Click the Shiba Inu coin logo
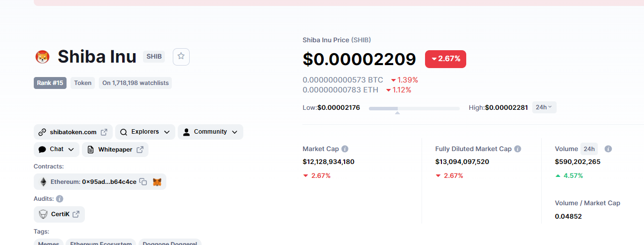 (x=42, y=57)
